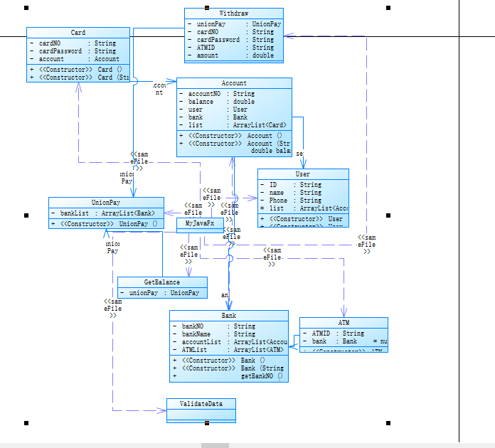Click the middle-right selection handle
Screen dimensions: 495x448
[388, 215]
